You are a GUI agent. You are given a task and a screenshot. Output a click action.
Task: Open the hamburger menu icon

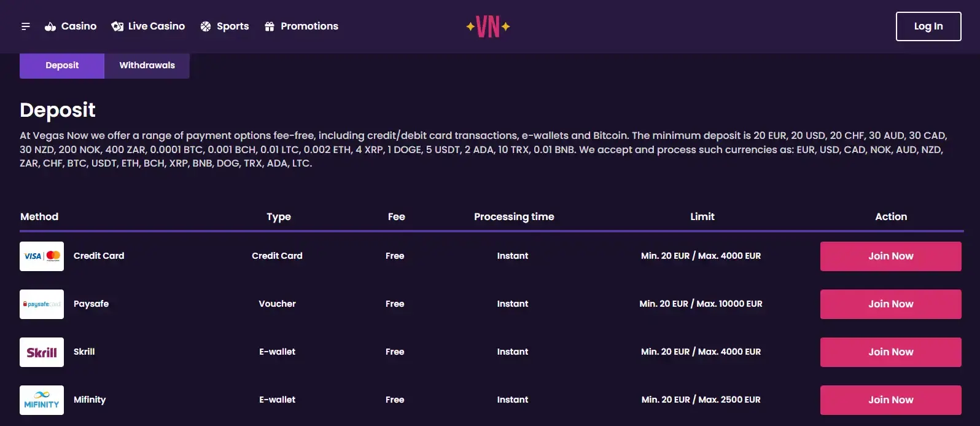tap(26, 26)
